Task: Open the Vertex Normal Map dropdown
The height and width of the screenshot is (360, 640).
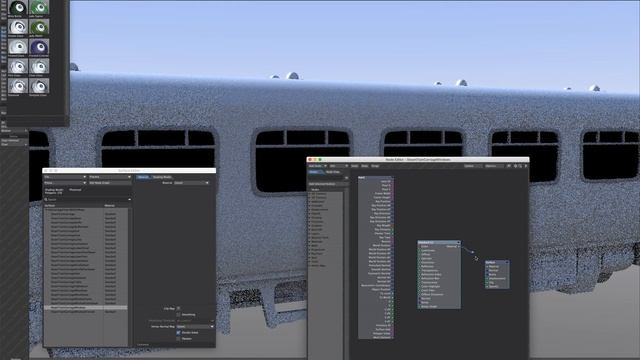Action: coord(195,327)
